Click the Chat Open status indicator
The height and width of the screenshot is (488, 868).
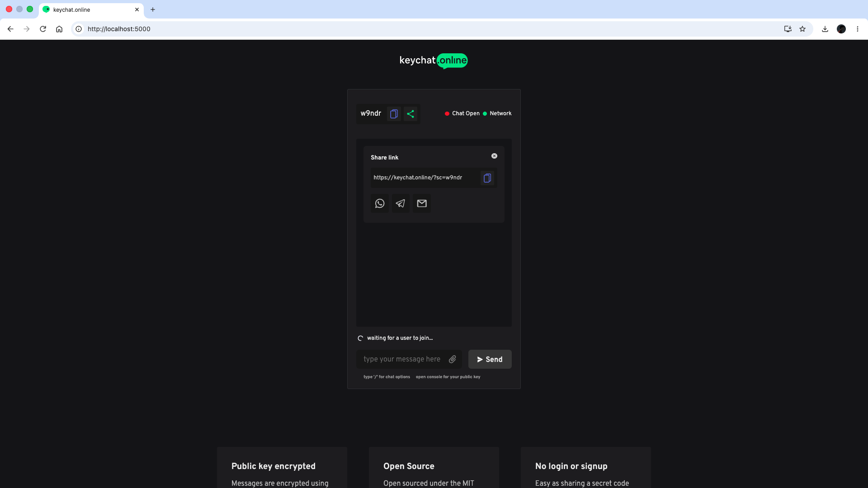[462, 113]
